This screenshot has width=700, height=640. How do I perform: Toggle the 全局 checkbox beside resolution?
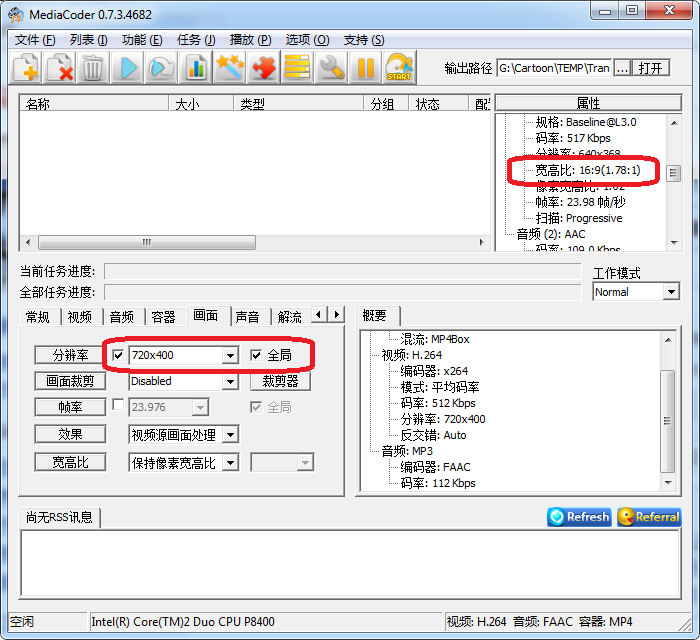pyautogui.click(x=256, y=355)
